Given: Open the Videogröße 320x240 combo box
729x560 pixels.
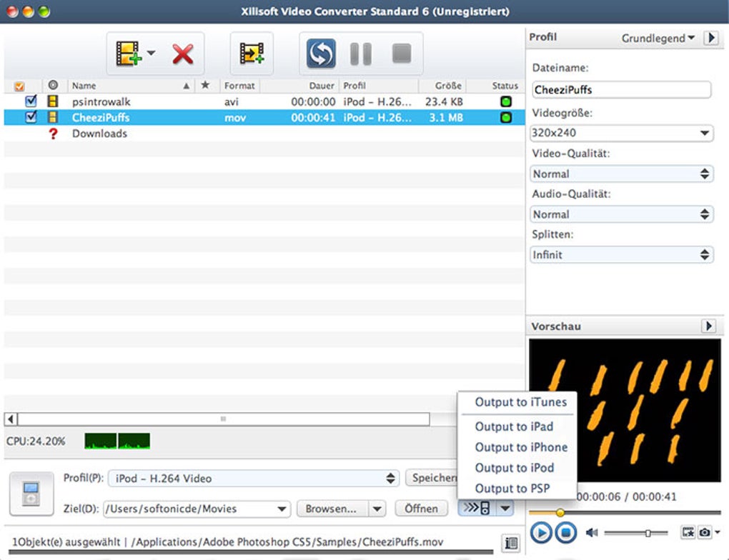Looking at the screenshot, I should (621, 133).
